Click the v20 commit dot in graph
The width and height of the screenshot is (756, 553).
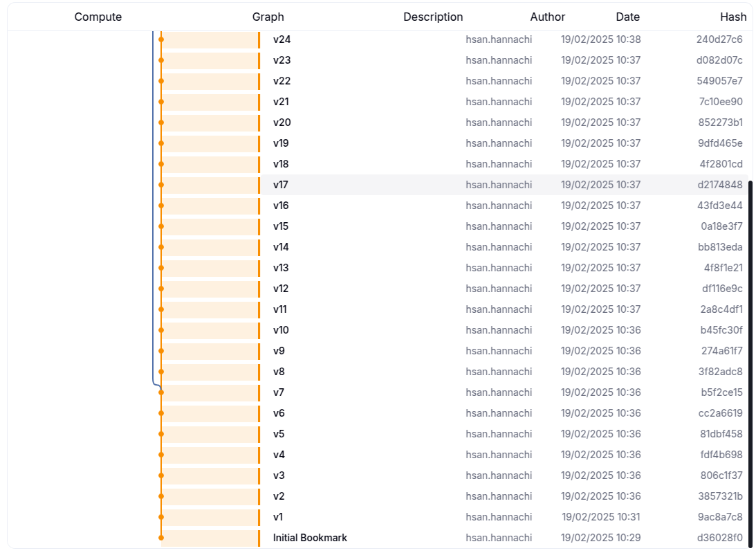point(161,123)
